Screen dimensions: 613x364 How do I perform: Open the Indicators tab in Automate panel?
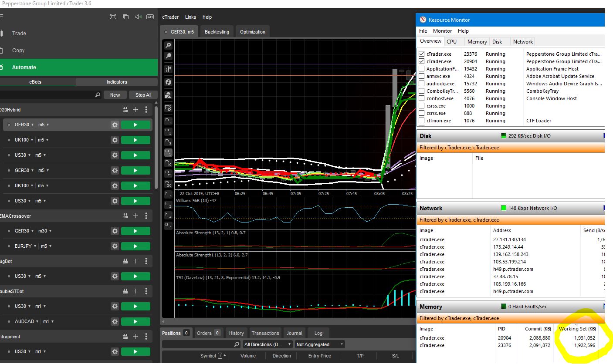click(x=117, y=82)
